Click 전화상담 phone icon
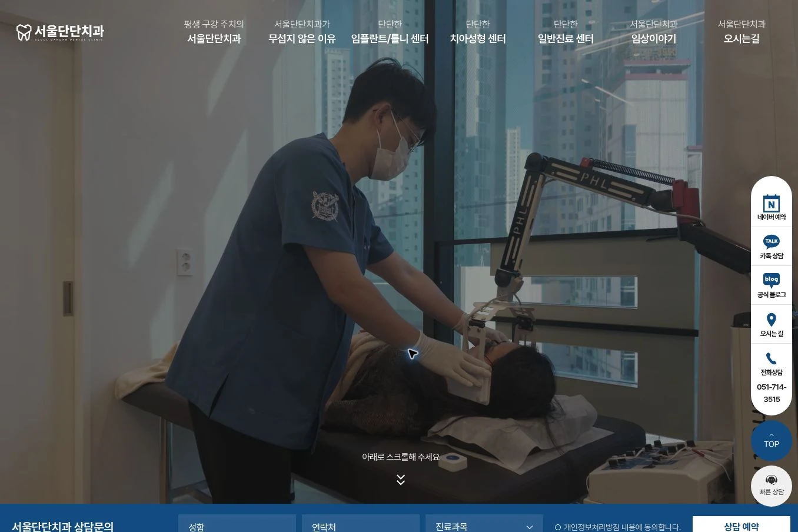 [x=771, y=358]
